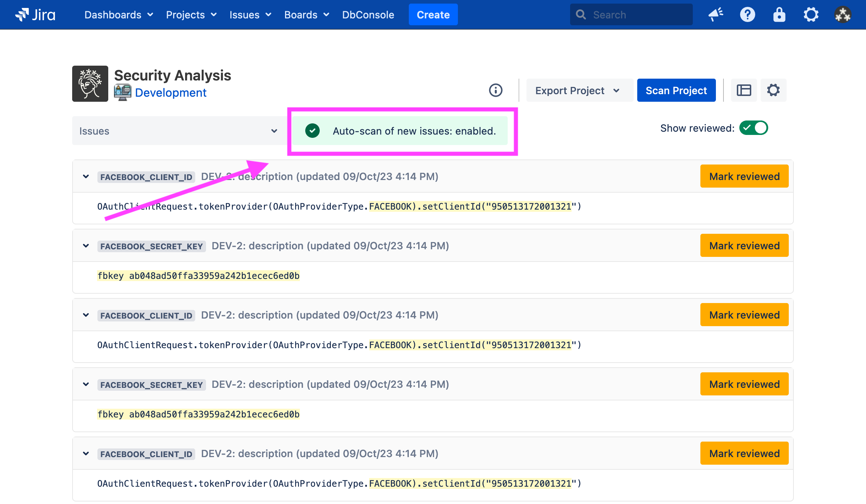This screenshot has height=504, width=866.
Task: Open the Issues filter dropdown
Action: click(179, 131)
